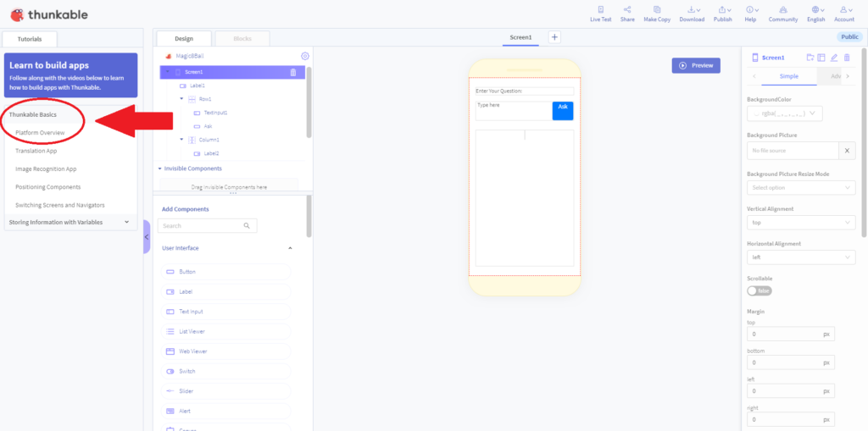Viewport: 868px width, 431px height.
Task: Add a new screen with plus icon
Action: (554, 37)
